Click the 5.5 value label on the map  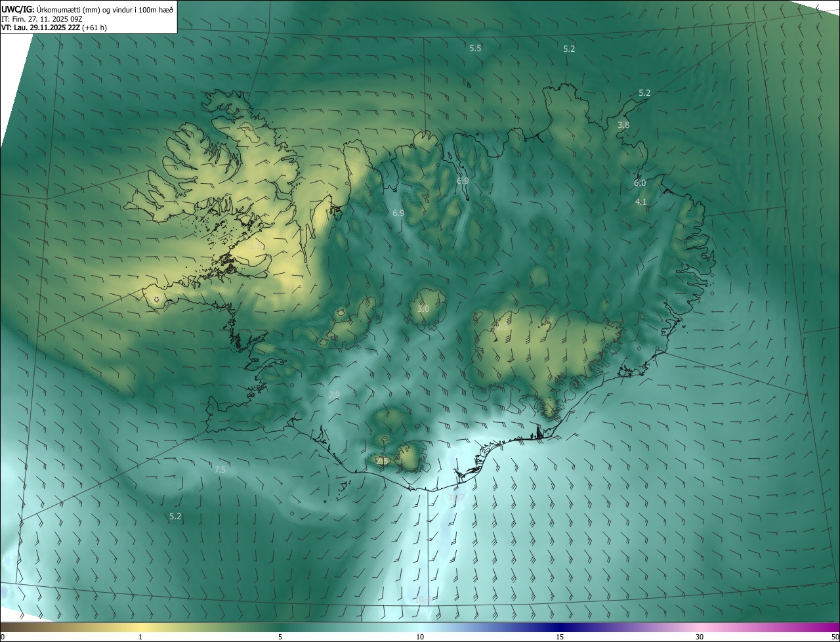(475, 49)
